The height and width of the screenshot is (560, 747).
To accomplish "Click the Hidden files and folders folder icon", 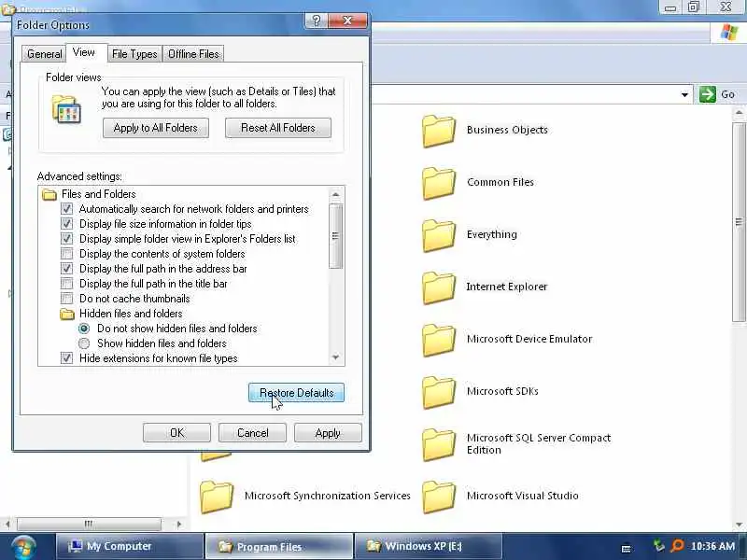I will [67, 314].
